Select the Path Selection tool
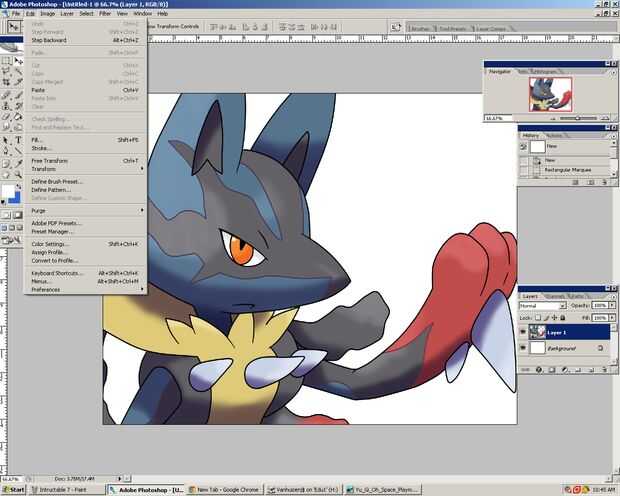Image resolution: width=620 pixels, height=496 pixels. pos(6,140)
